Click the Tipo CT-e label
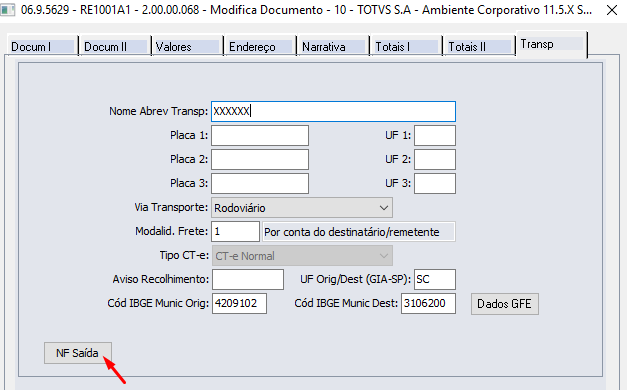This screenshot has height=390, width=627. (x=184, y=255)
